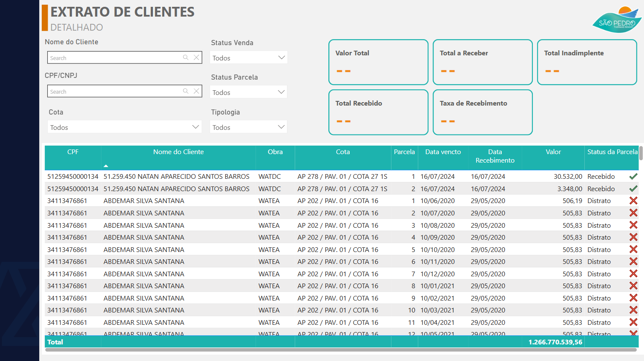Click red X icon on 10/08/2020 row
The height and width of the screenshot is (361, 644).
[633, 225]
